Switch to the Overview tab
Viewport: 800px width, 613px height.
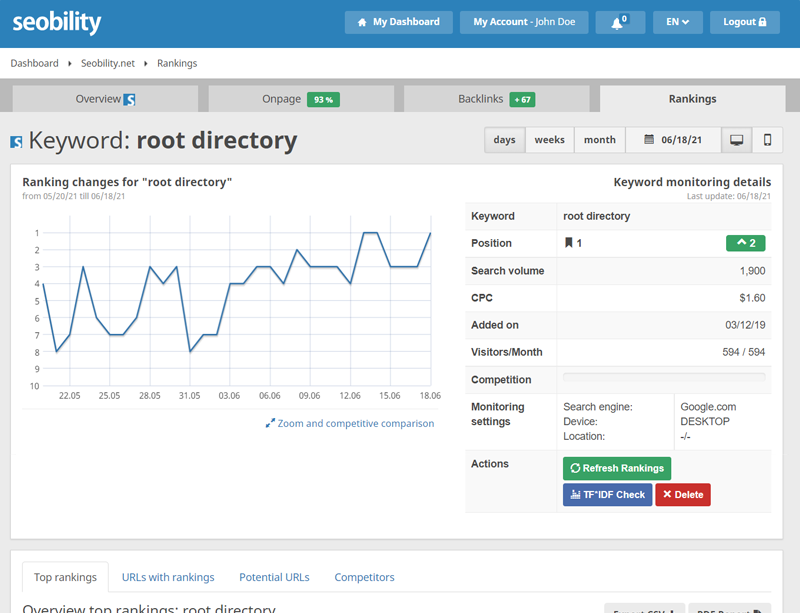[x=105, y=99]
